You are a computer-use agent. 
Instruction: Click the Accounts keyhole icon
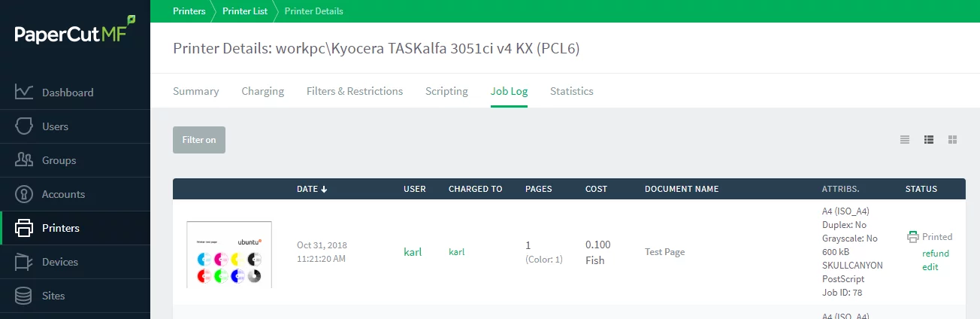pyautogui.click(x=23, y=193)
